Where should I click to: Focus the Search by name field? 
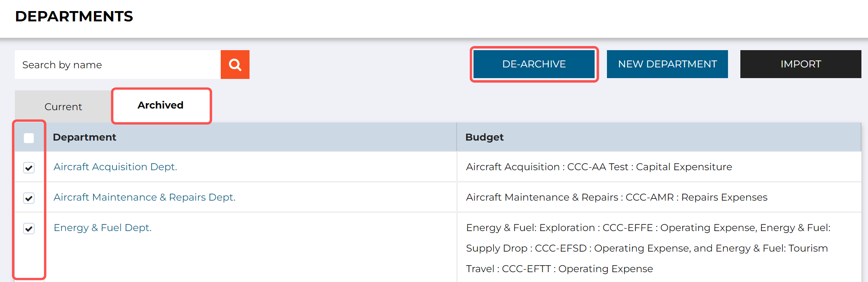click(118, 65)
